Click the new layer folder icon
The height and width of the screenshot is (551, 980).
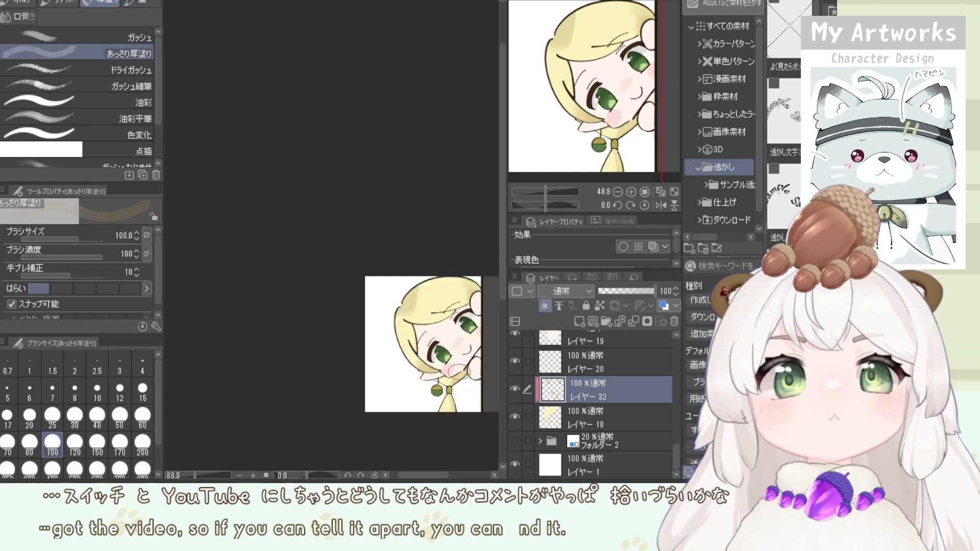click(x=606, y=321)
